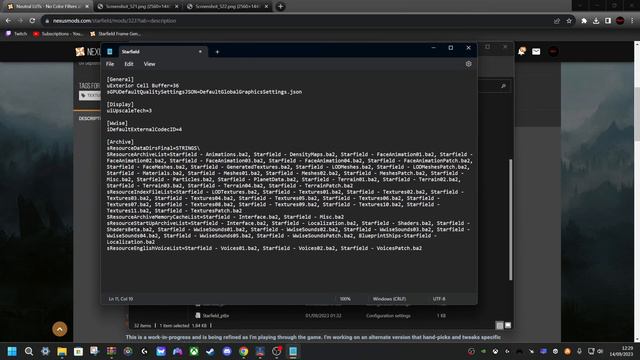640x360 pixels.
Task: Reload the Chrome page
Action: pos(32,21)
